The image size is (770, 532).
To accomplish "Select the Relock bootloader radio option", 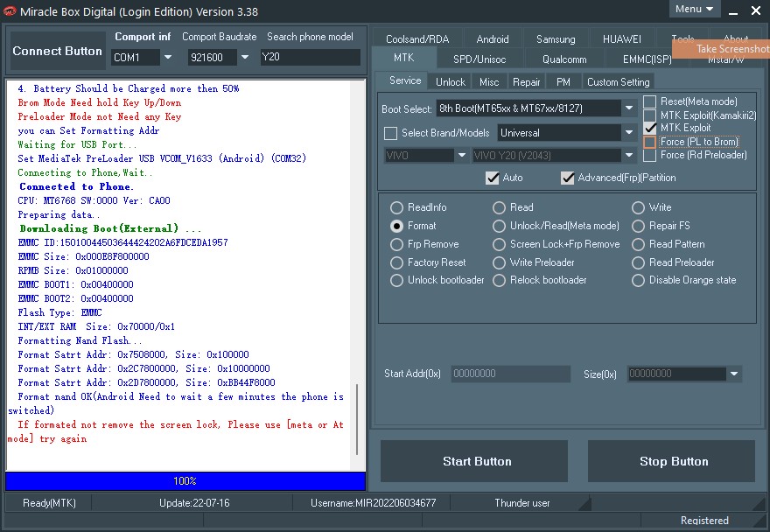I will 499,281.
